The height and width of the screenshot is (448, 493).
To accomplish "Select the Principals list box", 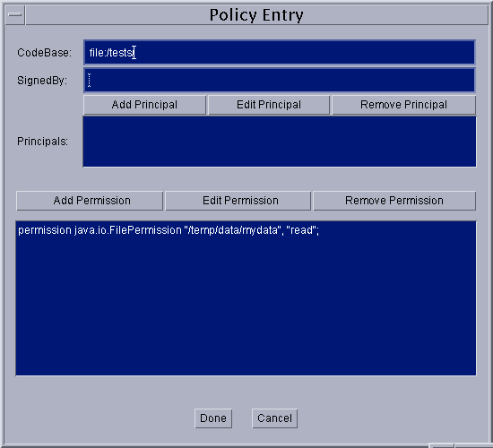I will click(x=280, y=142).
